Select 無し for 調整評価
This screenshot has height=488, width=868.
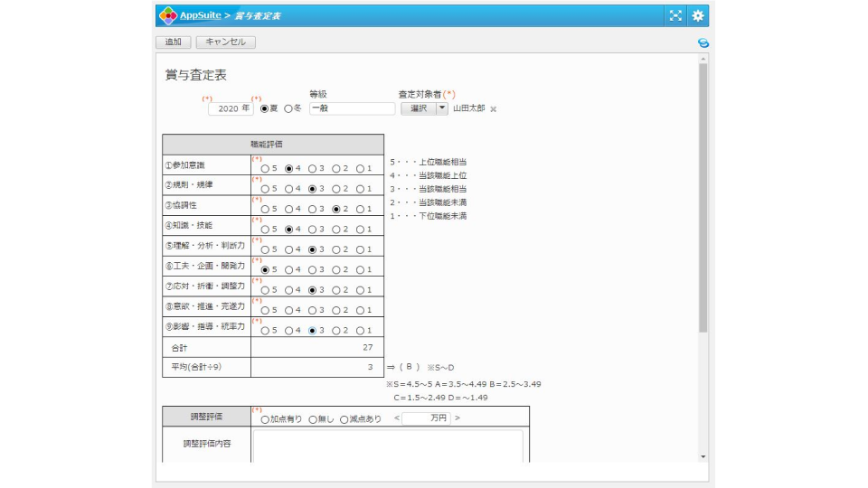[314, 420]
